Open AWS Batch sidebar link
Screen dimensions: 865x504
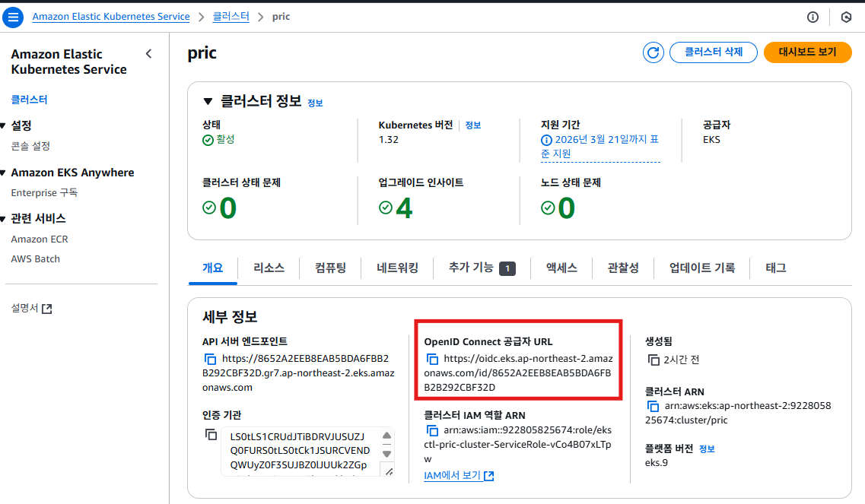(35, 259)
